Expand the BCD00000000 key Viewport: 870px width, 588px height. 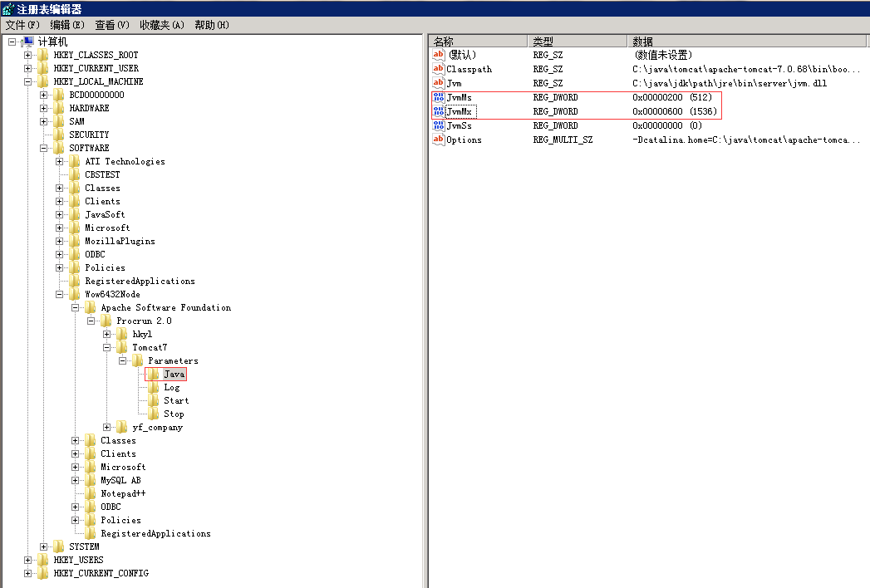[x=43, y=95]
